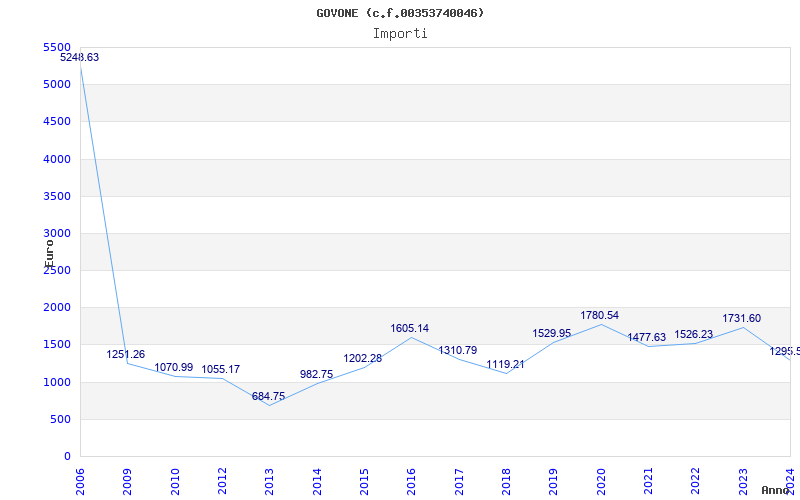Screen dimensions: 800x500
Task: Click the 1780.54 data label
Action: pyautogui.click(x=599, y=316)
